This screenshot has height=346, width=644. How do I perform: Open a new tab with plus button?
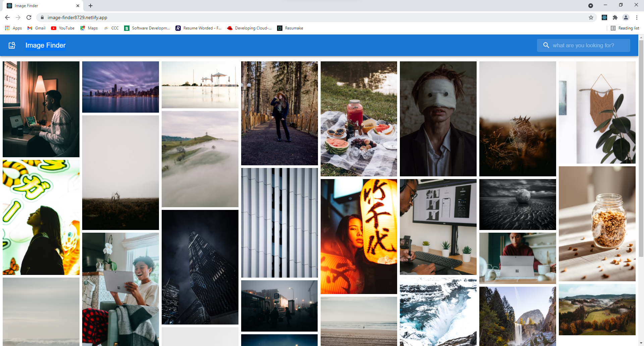pyautogui.click(x=91, y=6)
